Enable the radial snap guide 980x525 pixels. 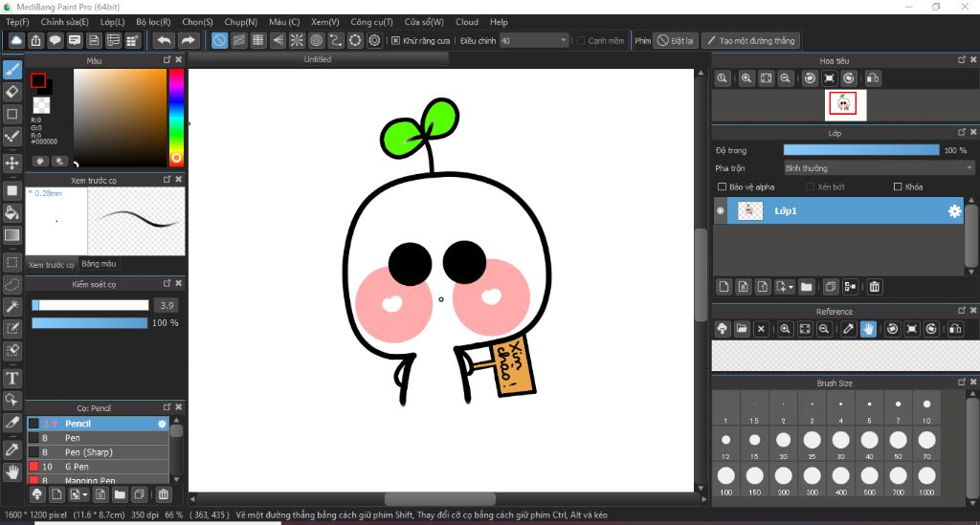(x=297, y=40)
